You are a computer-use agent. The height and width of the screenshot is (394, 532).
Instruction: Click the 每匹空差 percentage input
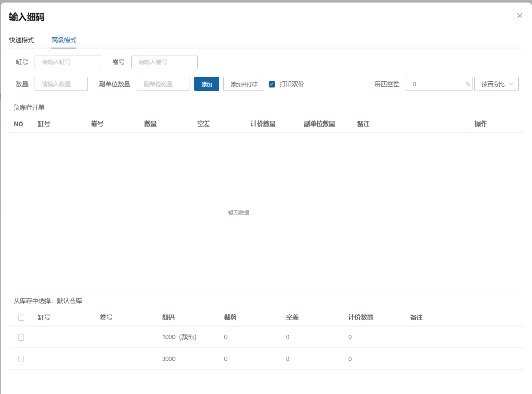coord(435,84)
